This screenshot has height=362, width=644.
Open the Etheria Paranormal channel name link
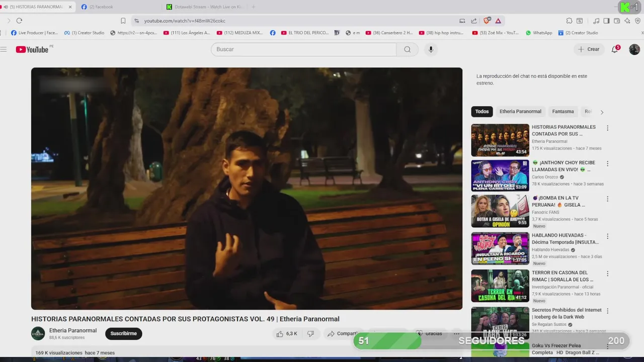coord(73,330)
